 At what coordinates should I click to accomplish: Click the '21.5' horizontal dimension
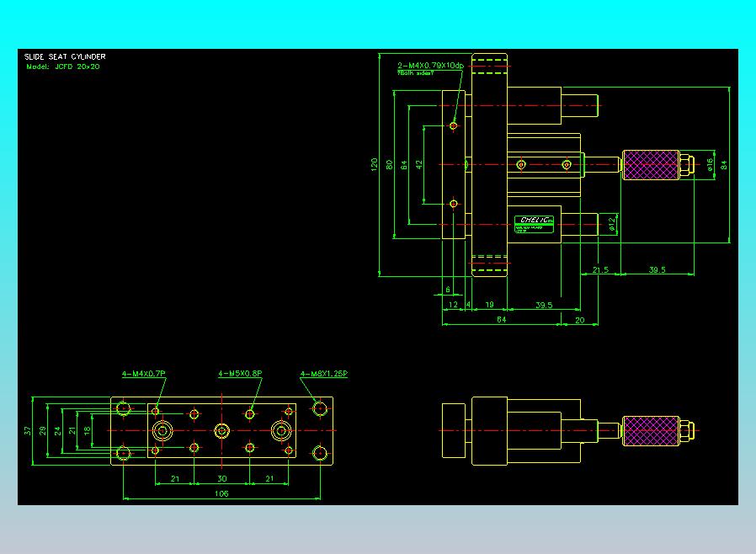600,270
